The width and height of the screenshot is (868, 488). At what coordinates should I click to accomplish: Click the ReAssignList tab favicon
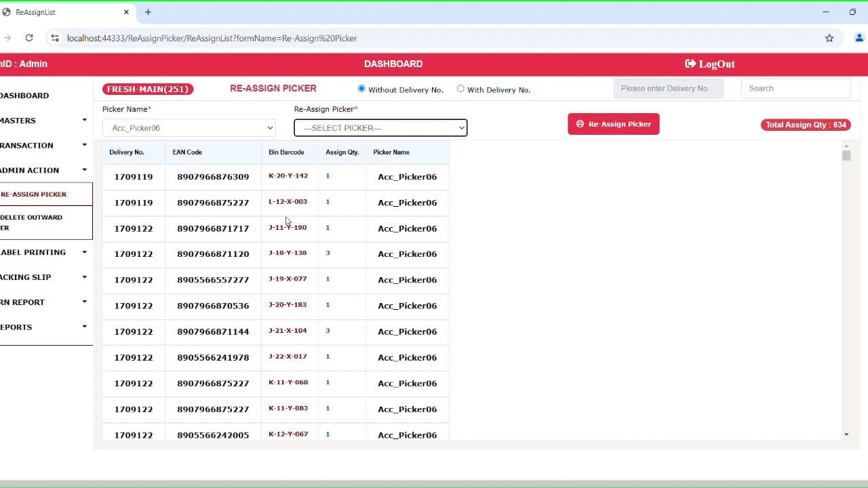[8, 12]
